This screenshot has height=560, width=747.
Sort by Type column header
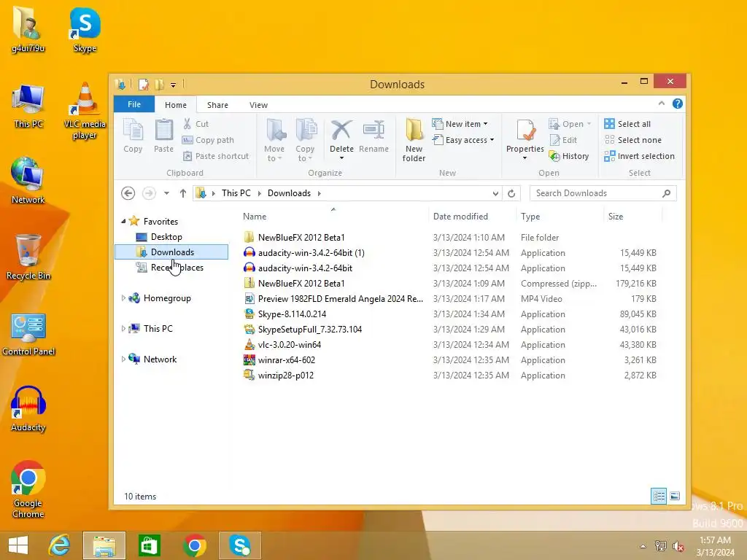[x=560, y=216]
